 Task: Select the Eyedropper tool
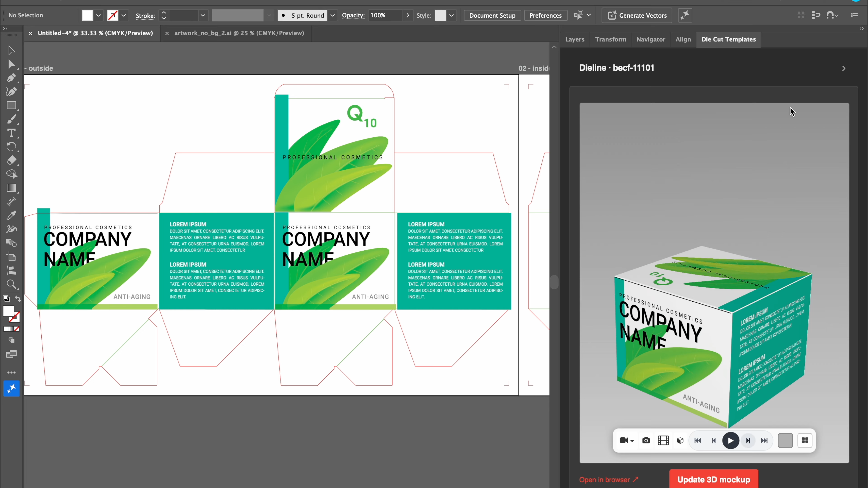point(11,215)
